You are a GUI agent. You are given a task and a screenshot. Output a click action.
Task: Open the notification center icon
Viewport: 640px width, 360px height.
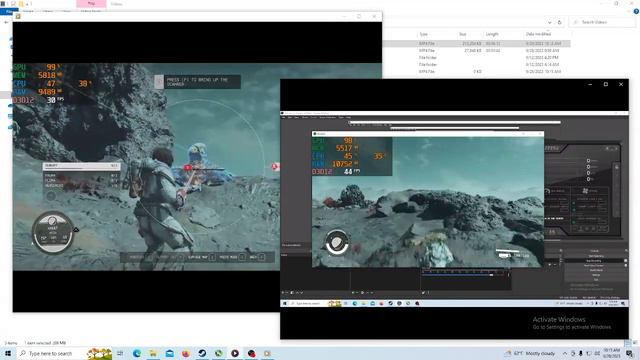tap(630, 353)
